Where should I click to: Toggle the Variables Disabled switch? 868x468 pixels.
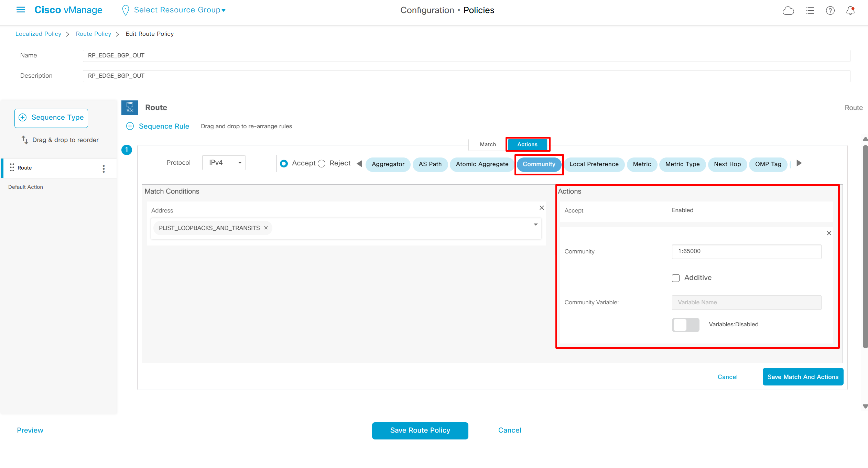point(685,325)
